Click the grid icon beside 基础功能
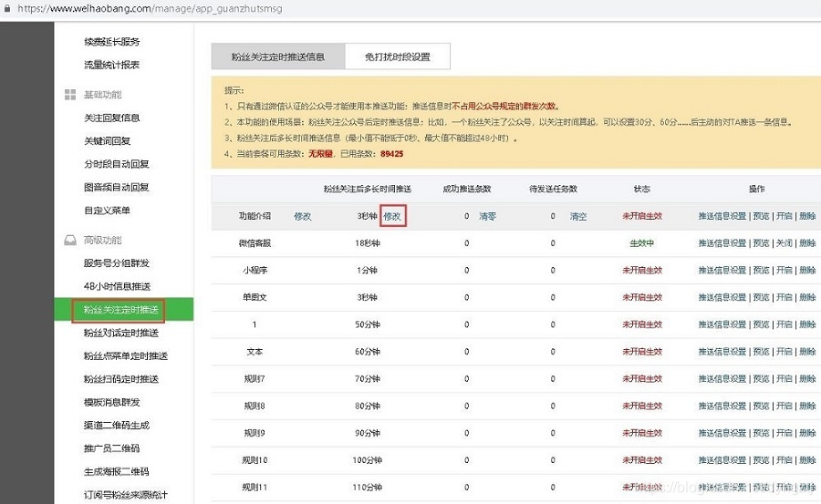 [70, 95]
